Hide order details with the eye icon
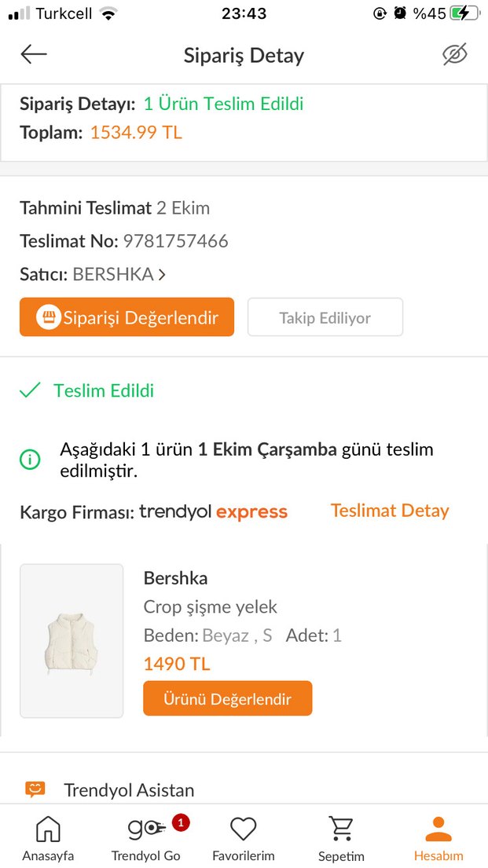The image size is (488, 868). pyautogui.click(x=454, y=53)
